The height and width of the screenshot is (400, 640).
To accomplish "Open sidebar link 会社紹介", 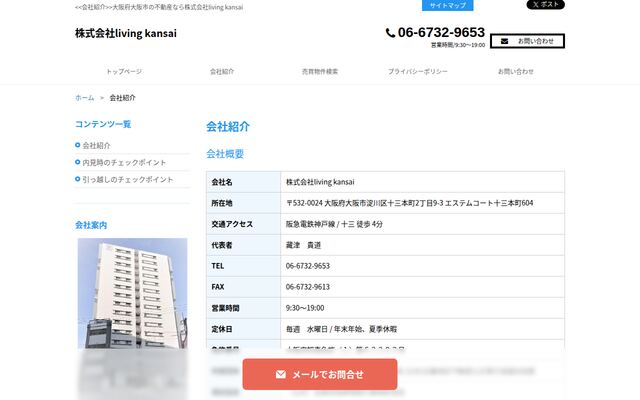I will 96,145.
